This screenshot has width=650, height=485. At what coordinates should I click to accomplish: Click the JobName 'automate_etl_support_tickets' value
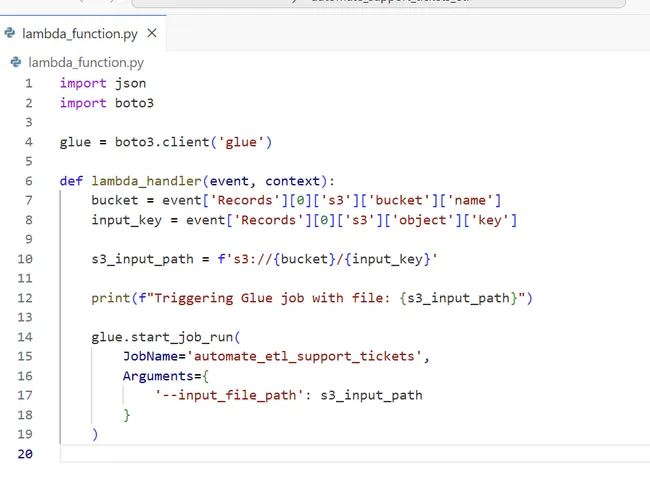[304, 356]
